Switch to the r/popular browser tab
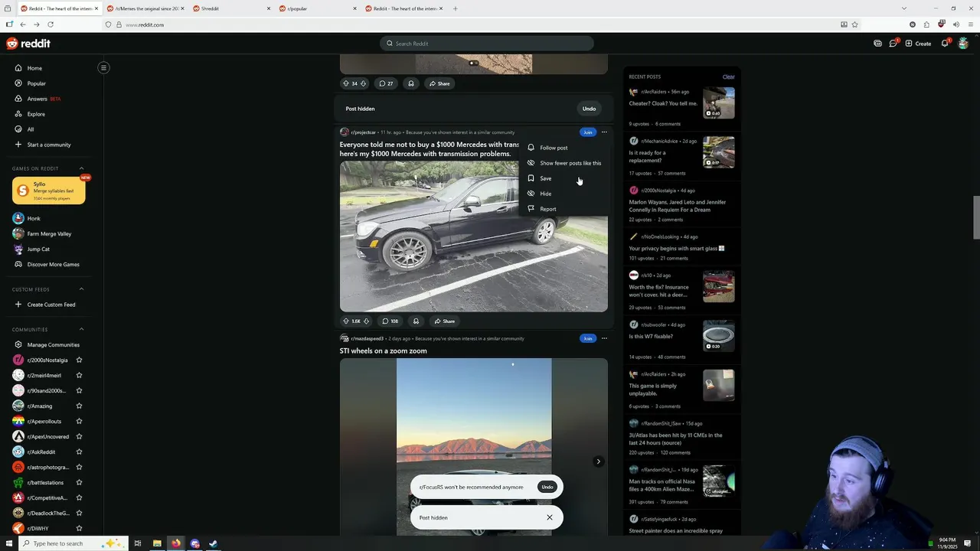The image size is (980, 551). (x=317, y=8)
